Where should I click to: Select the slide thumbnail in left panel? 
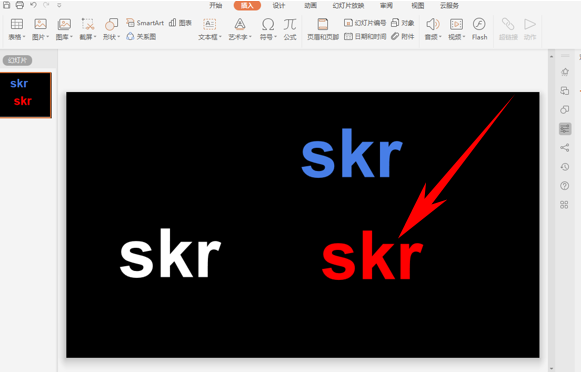click(26, 95)
